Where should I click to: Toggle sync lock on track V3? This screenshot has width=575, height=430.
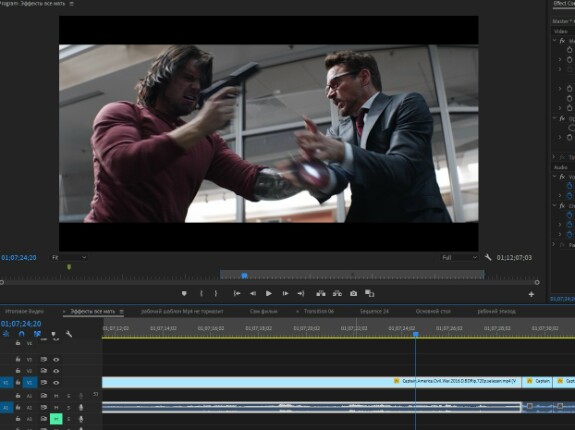click(x=44, y=360)
